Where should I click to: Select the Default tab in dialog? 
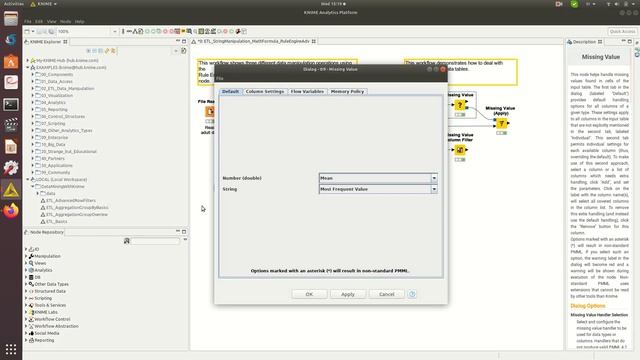click(x=230, y=91)
